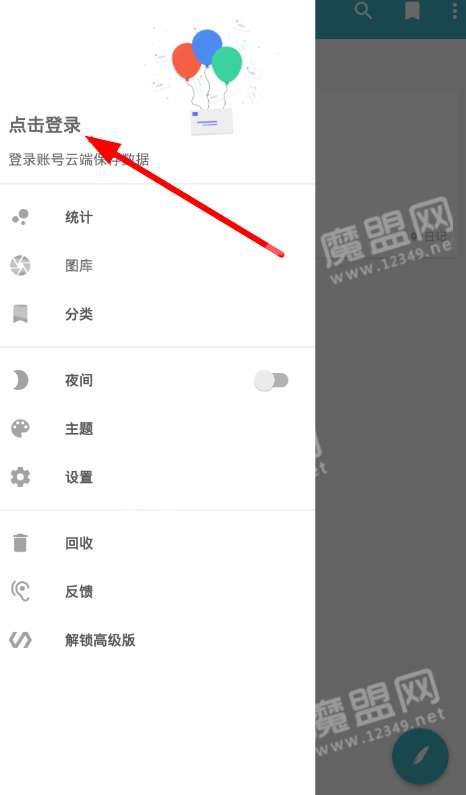The height and width of the screenshot is (795, 466).
Task: Tap the 登录账号云端保存数据 subtitle text
Action: (x=79, y=159)
